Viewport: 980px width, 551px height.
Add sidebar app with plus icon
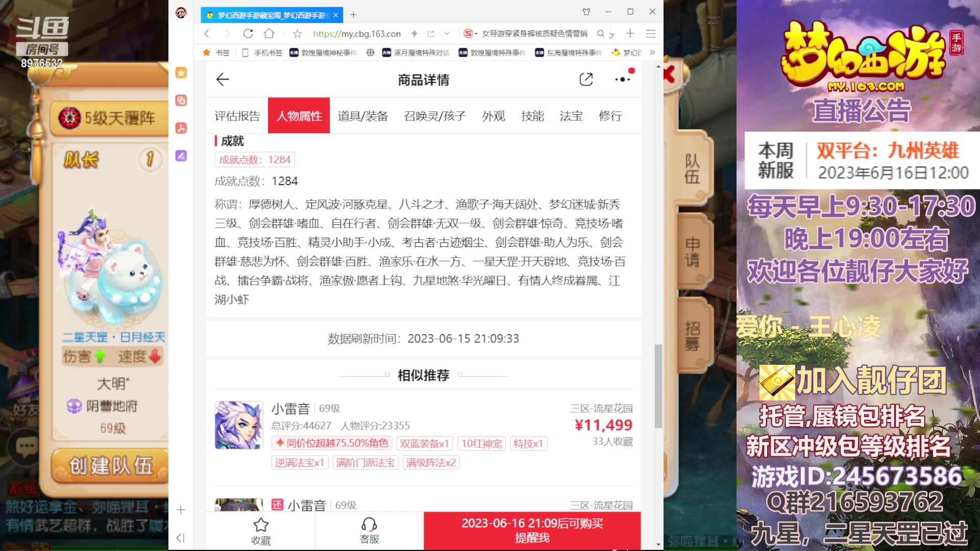coord(181,510)
